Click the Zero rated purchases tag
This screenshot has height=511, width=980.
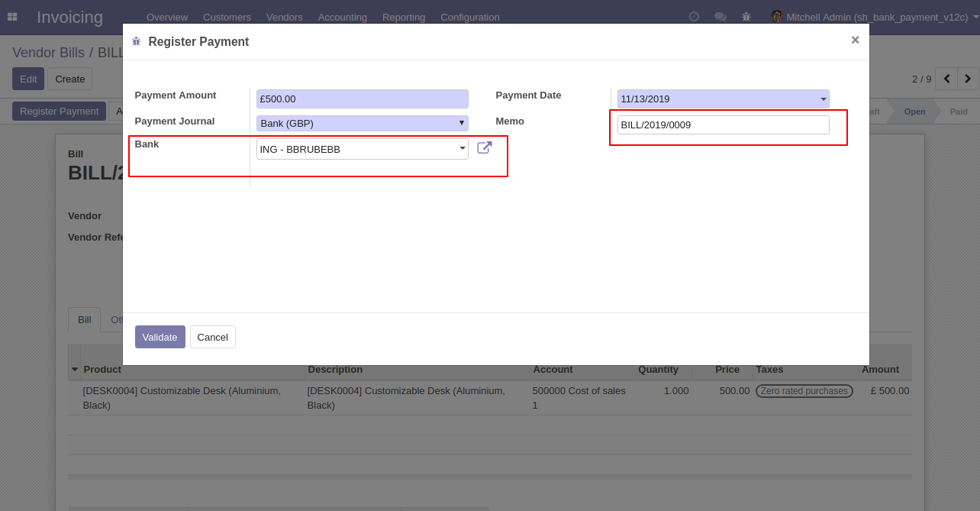(804, 391)
